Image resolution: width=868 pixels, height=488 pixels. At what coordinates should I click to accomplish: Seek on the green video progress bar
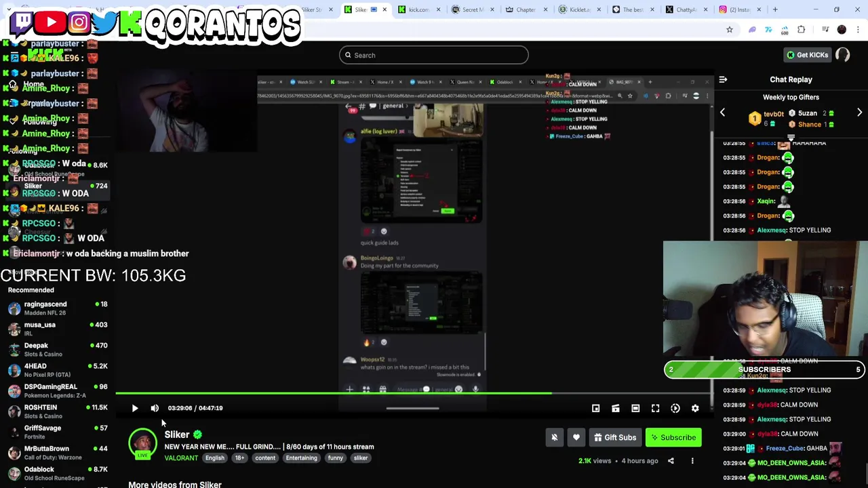point(414,392)
